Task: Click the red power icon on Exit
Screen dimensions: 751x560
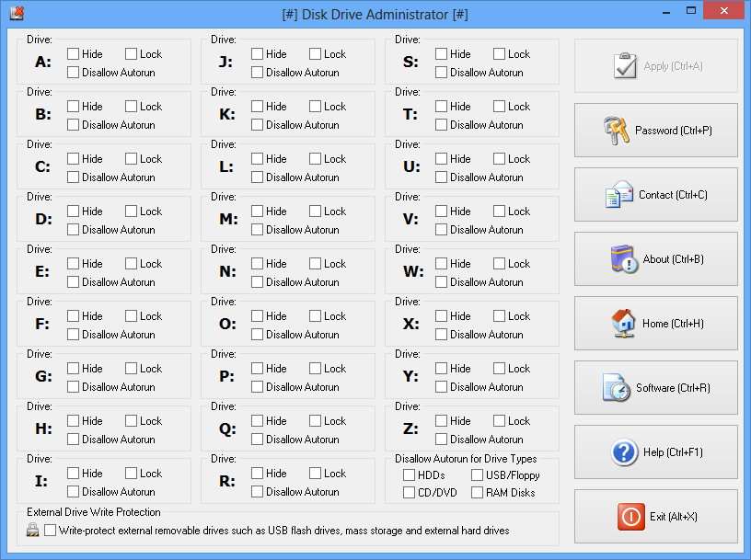Action: pyautogui.click(x=630, y=517)
